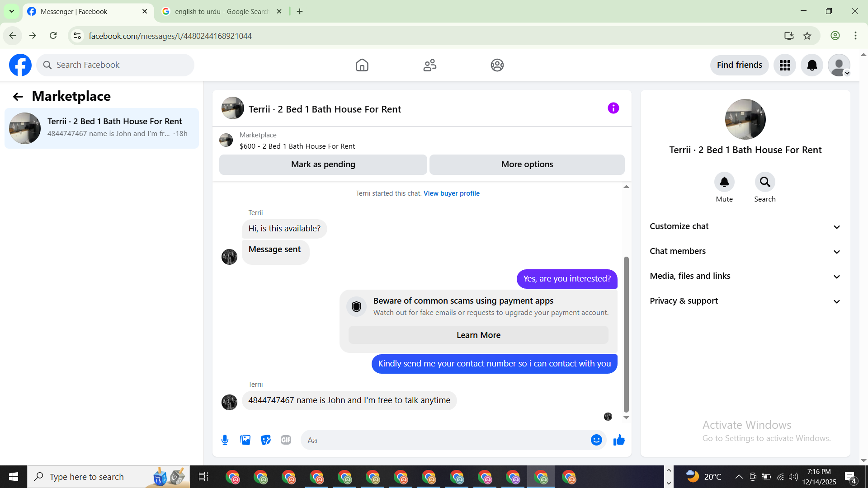Expand Privacy & support section
This screenshot has height=488, width=868.
(745, 301)
